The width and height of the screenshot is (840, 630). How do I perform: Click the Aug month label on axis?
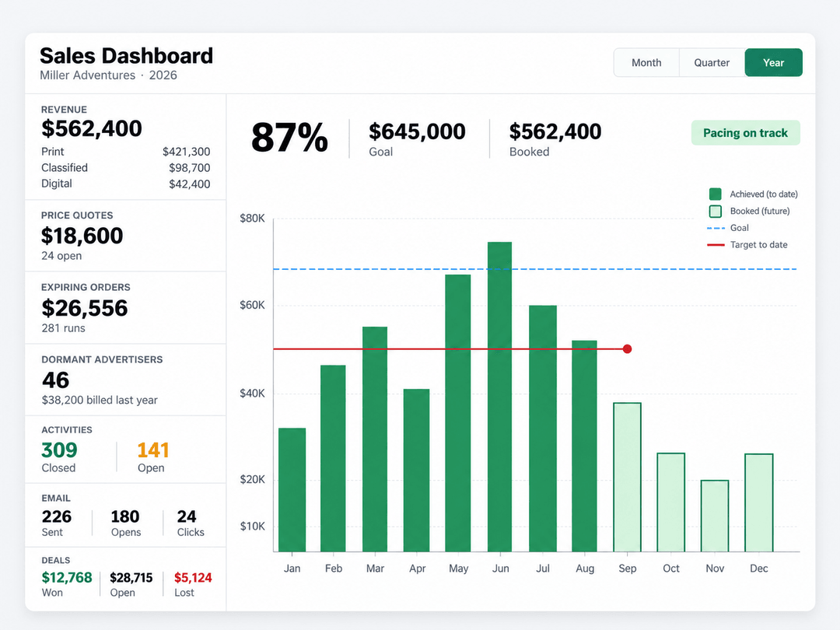point(585,569)
